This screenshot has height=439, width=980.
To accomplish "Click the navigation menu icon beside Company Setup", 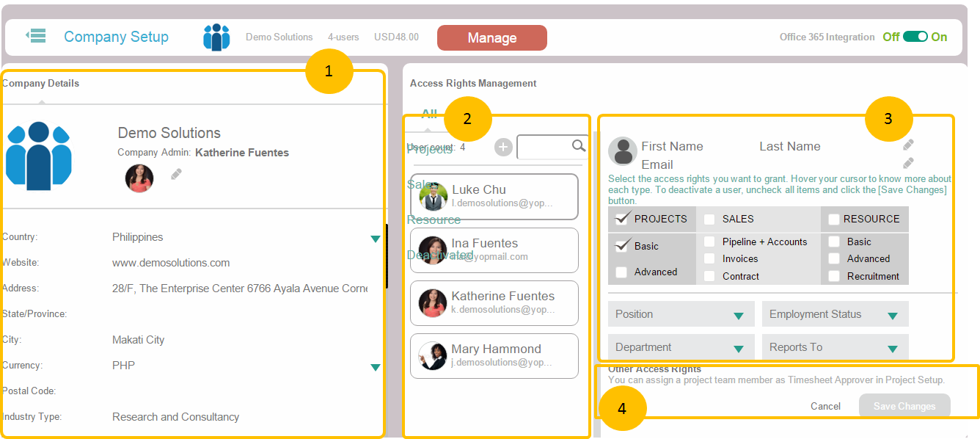I will pyautogui.click(x=35, y=36).
